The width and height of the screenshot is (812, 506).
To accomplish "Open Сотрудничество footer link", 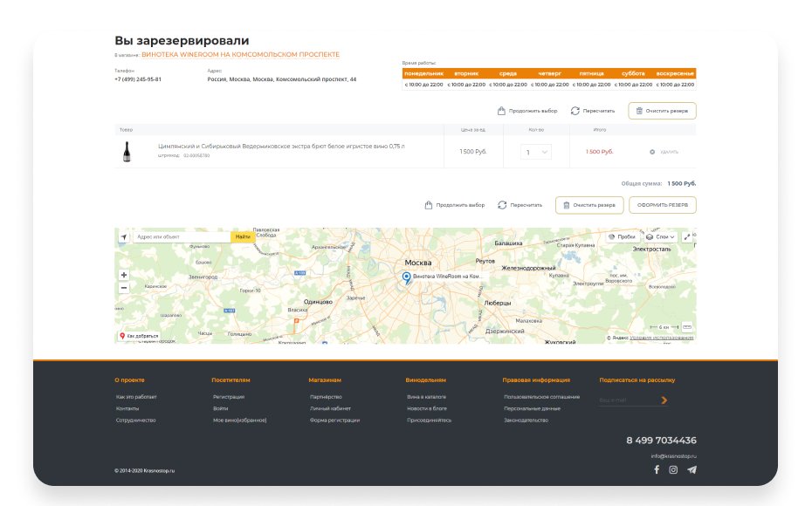I will pyautogui.click(x=135, y=421).
